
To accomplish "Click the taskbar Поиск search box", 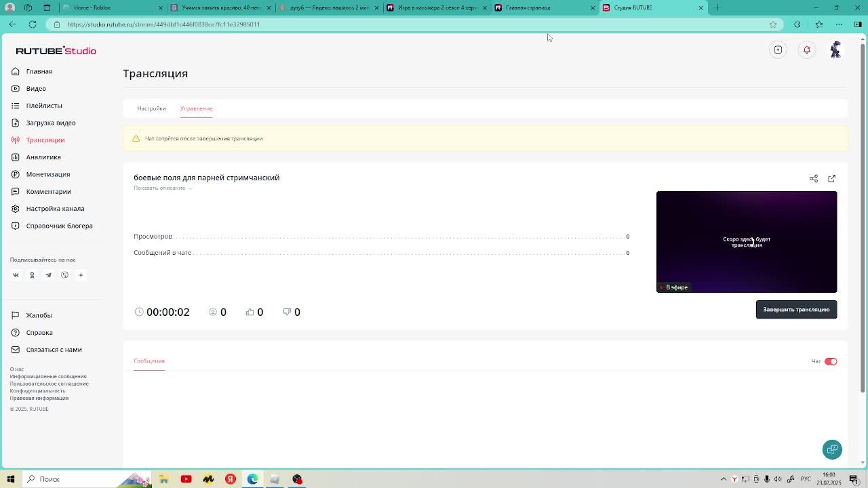I will [87, 479].
